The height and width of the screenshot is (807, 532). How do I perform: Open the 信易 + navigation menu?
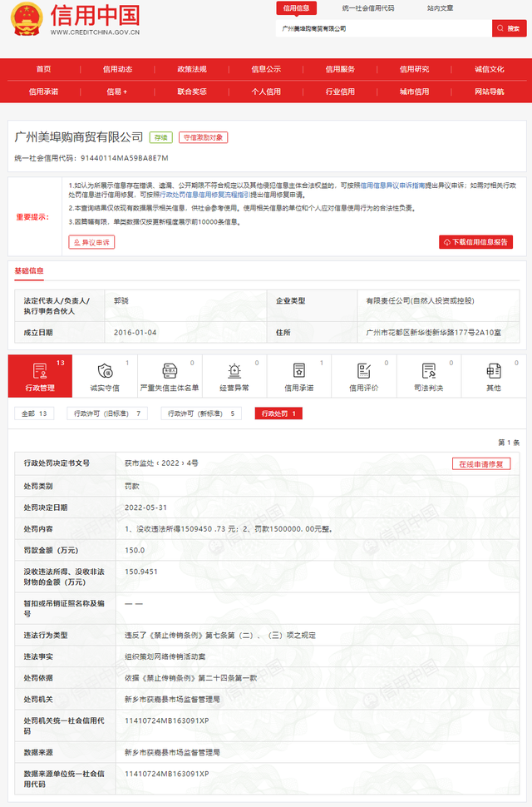pyautogui.click(x=117, y=92)
